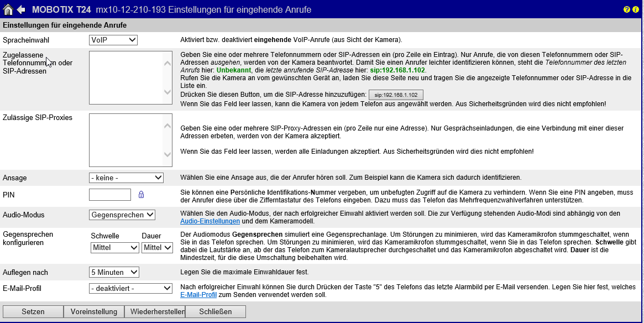The width and height of the screenshot is (644, 323).
Task: Click the green sip:192.168.1.102 text
Action: (398, 70)
